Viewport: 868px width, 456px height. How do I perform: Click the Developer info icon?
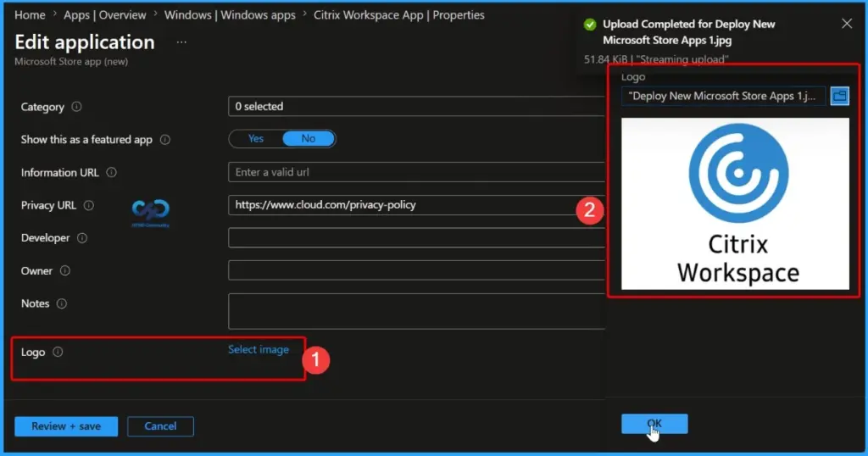coord(82,238)
